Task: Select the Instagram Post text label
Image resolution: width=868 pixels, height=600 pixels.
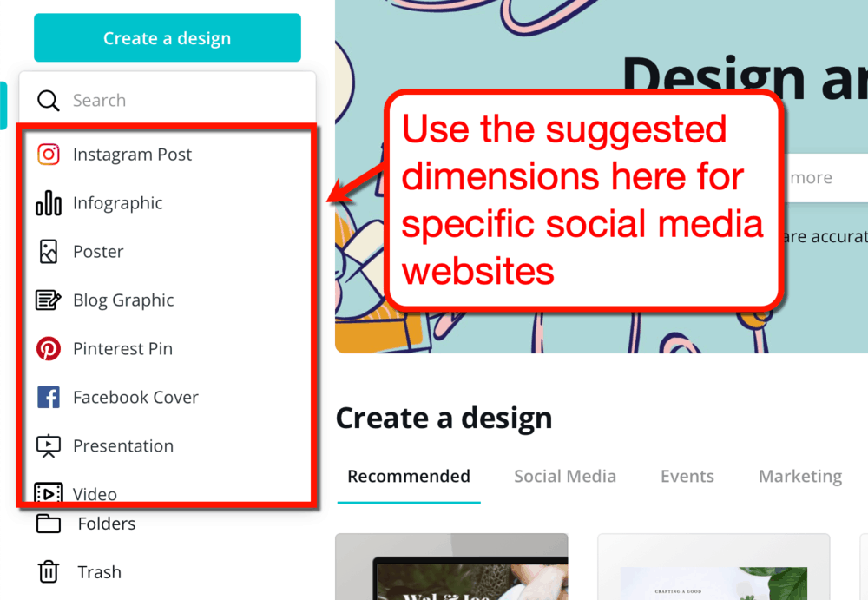Action: coord(132,154)
